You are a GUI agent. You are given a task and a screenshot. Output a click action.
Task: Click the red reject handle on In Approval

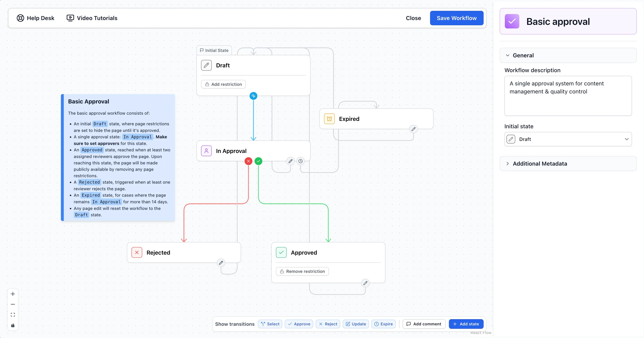(x=248, y=161)
